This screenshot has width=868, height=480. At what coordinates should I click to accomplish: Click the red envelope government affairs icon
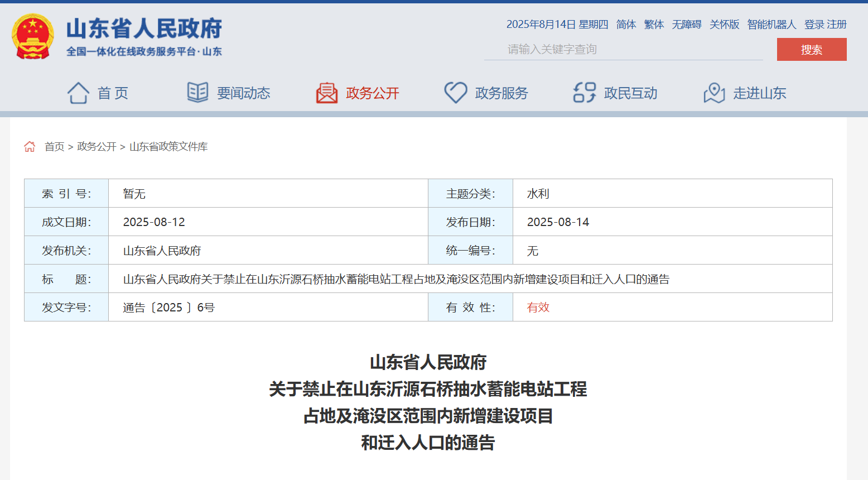click(x=327, y=93)
